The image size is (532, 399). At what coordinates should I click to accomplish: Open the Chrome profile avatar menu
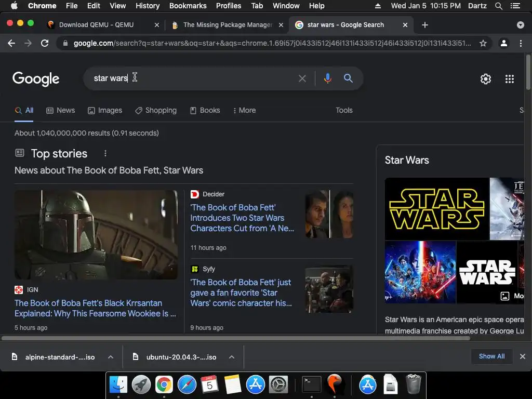coord(504,43)
